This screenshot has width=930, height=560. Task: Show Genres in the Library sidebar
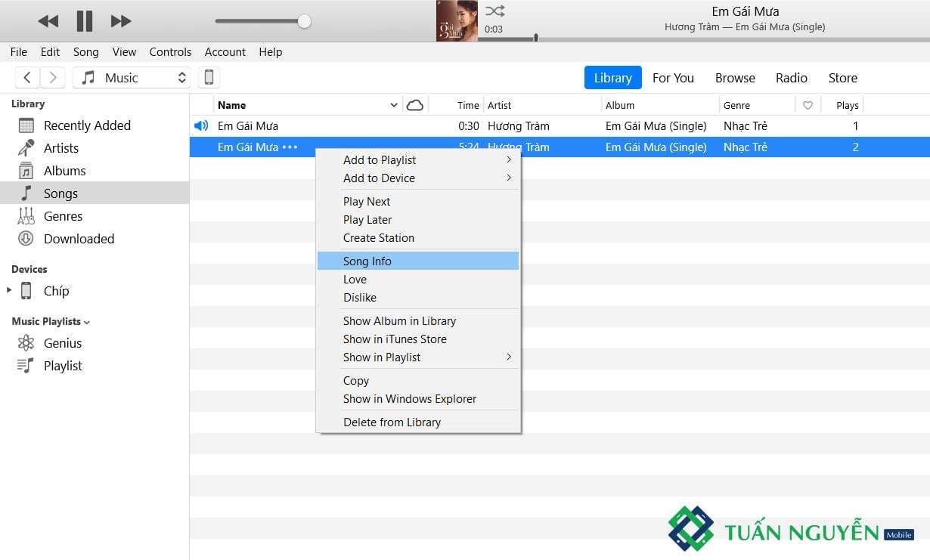coord(63,216)
